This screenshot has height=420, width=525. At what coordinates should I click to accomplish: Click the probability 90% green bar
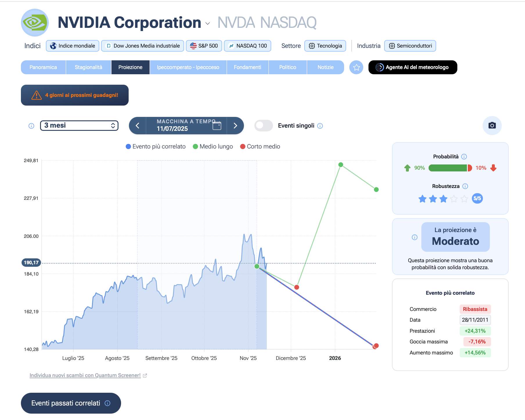point(447,168)
